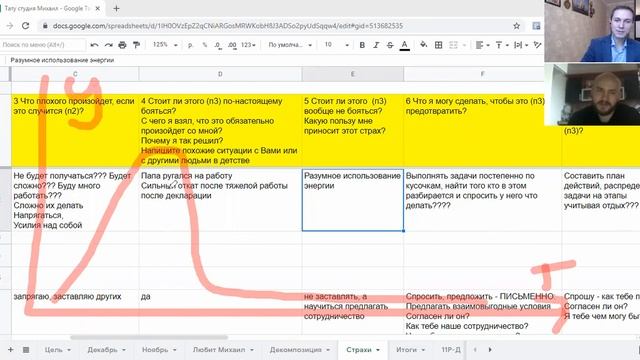The width and height of the screenshot is (640, 360).
Task: Select cell 'Выполнять задачи постепенно по кусочкам'
Action: [482, 200]
